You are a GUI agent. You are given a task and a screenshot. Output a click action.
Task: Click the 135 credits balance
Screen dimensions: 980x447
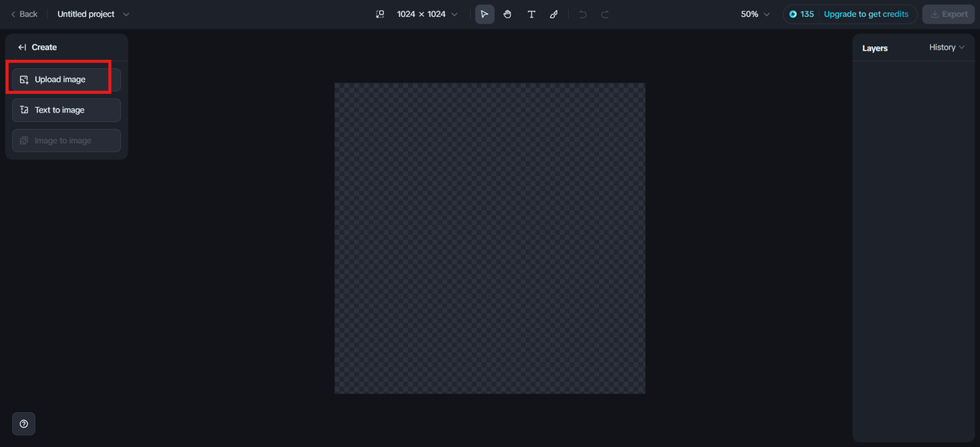(802, 14)
